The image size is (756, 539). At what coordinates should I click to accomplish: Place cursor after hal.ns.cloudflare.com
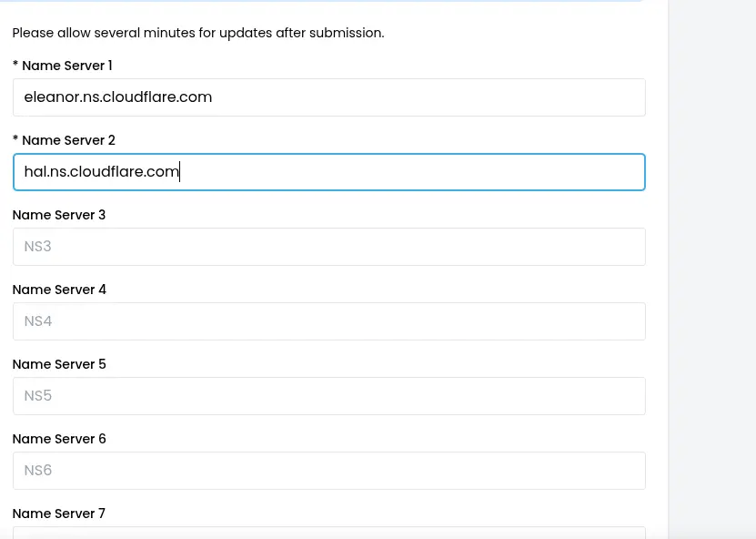point(179,171)
